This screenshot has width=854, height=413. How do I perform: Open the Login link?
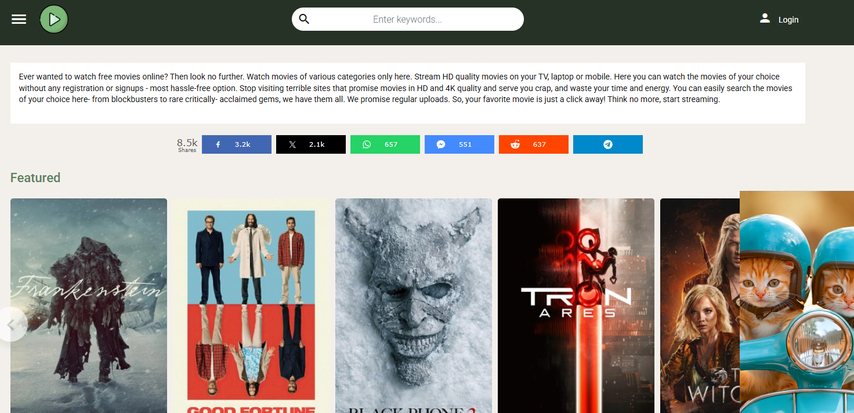click(x=788, y=20)
